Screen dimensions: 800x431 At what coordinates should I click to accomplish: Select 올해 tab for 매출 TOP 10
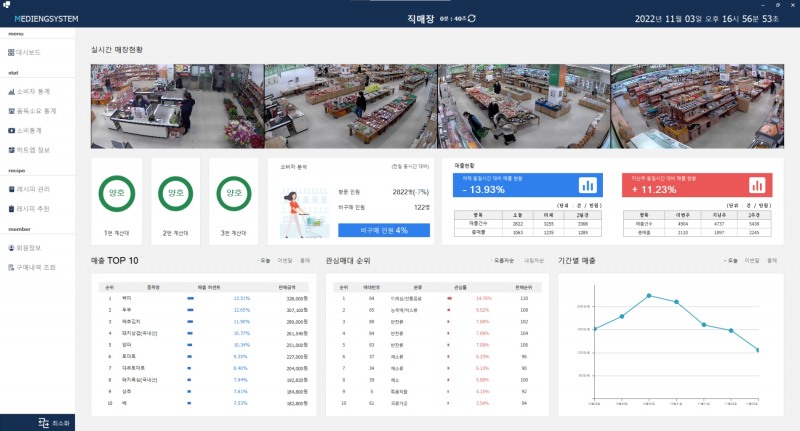(x=305, y=261)
